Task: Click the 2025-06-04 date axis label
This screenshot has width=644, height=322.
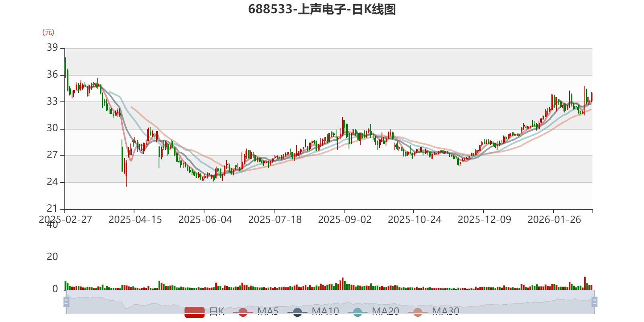Action: click(205, 219)
